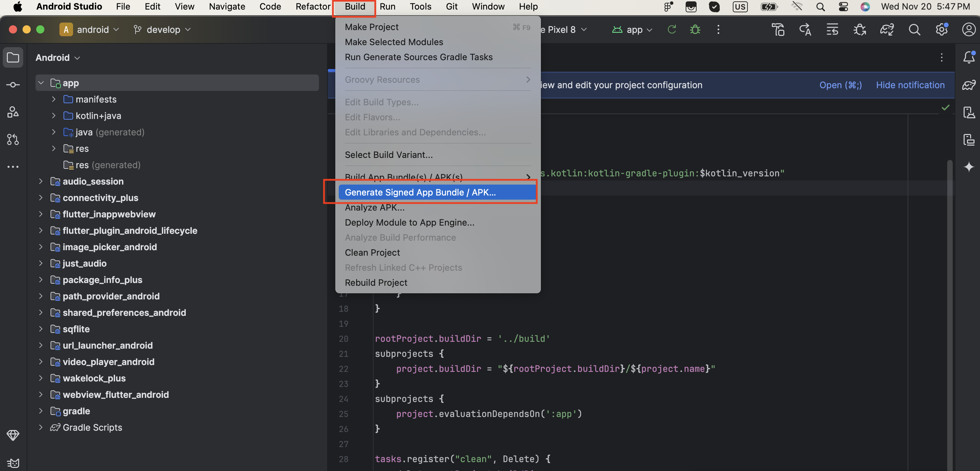
Task: Open the Commit tool window icon
Action: pyautogui.click(x=13, y=85)
